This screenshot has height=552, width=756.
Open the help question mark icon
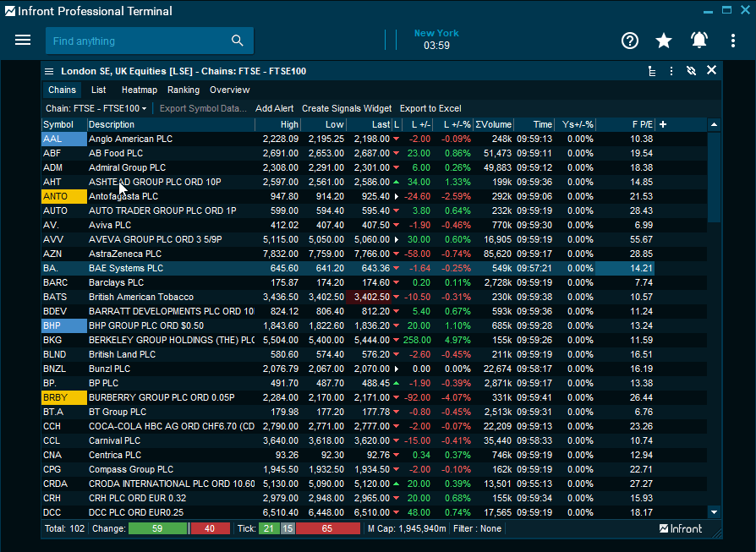[629, 41]
